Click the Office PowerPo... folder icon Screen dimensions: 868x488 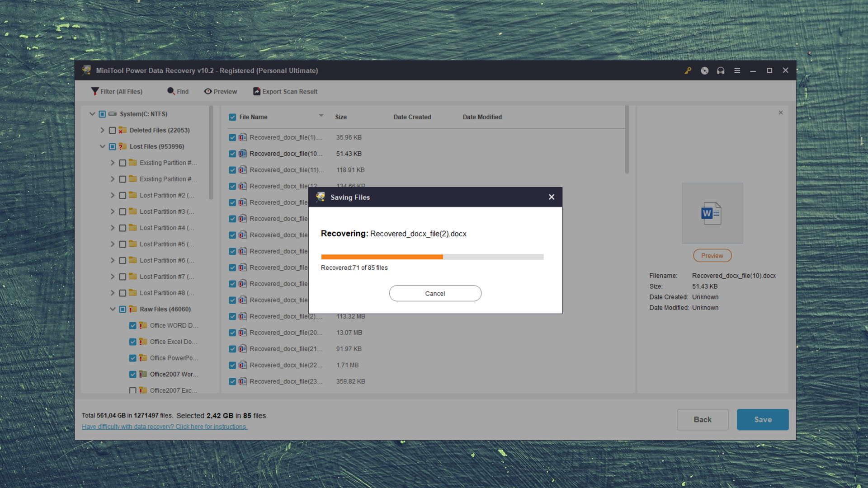143,358
